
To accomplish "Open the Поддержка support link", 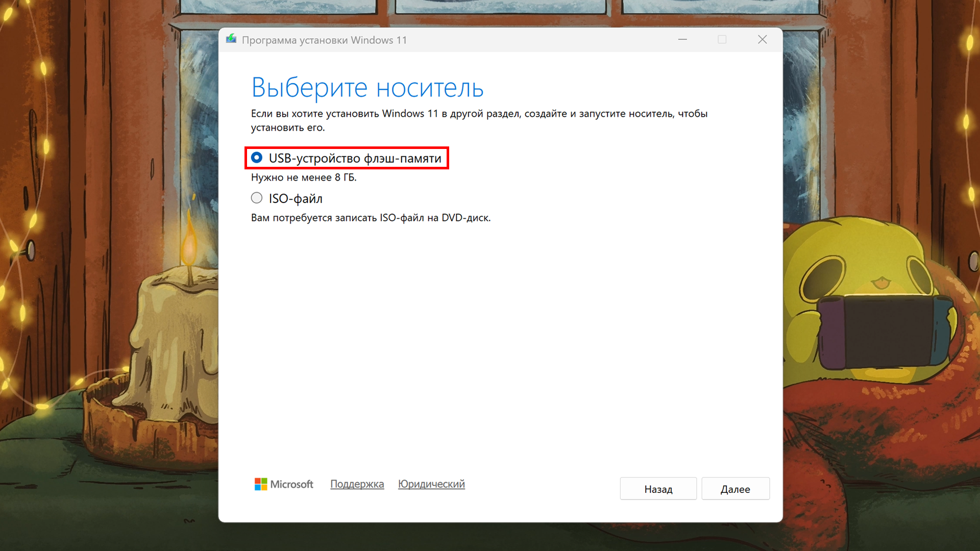I will (357, 484).
